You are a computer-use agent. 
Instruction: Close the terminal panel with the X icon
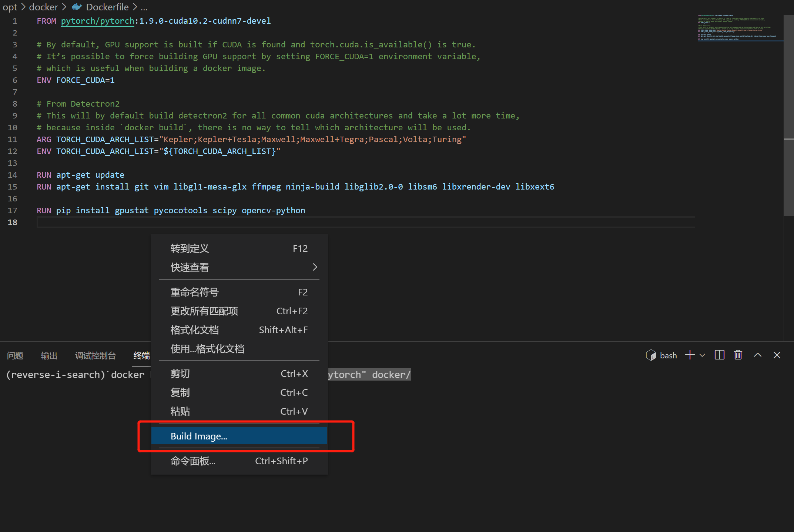pyautogui.click(x=777, y=355)
